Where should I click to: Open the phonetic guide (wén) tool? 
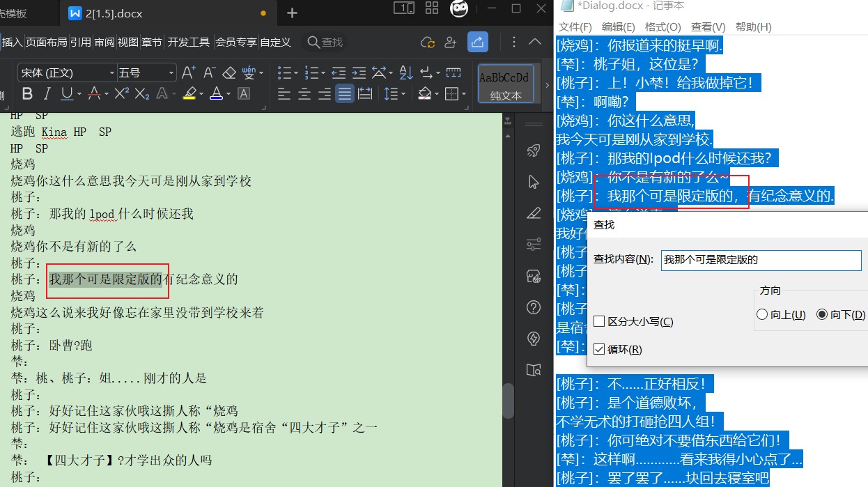pyautogui.click(x=249, y=72)
